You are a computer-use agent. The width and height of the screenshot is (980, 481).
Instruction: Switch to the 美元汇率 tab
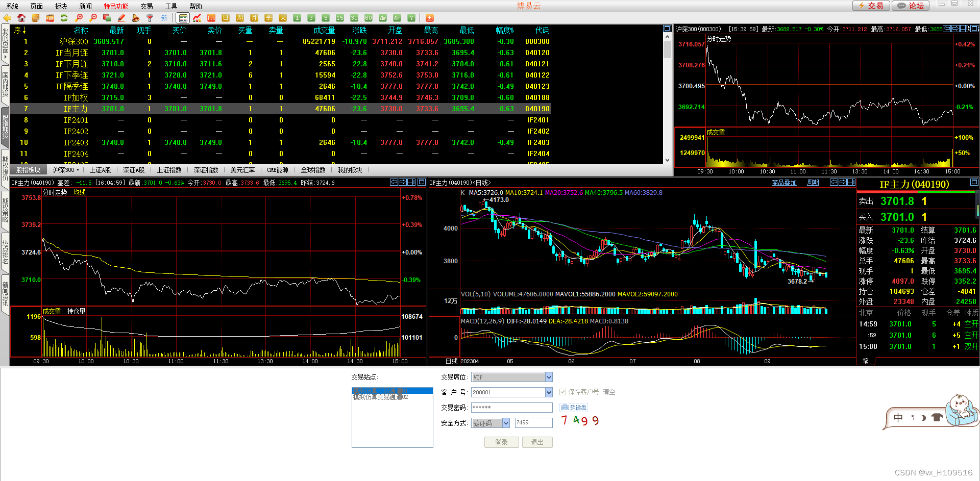[242, 170]
